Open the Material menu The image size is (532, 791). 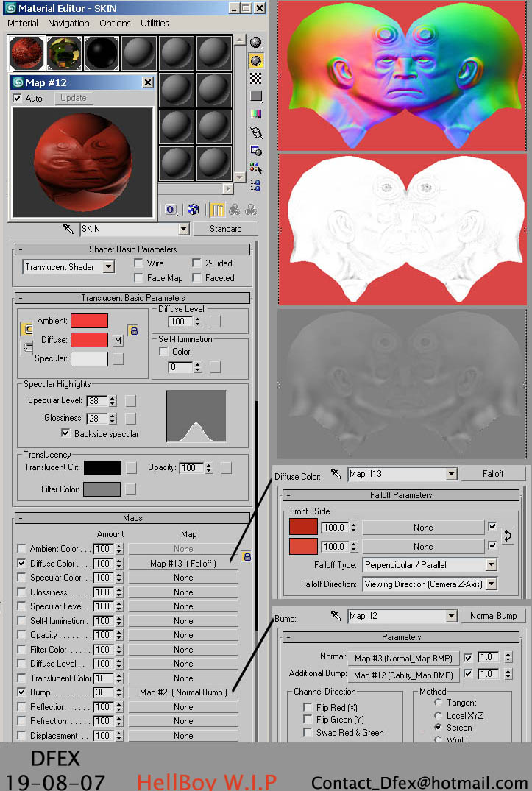point(23,24)
